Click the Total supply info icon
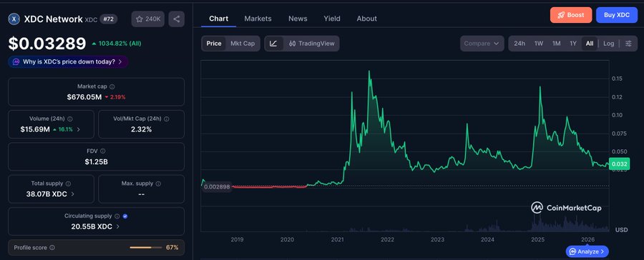This screenshot has height=260, width=644. [68, 184]
